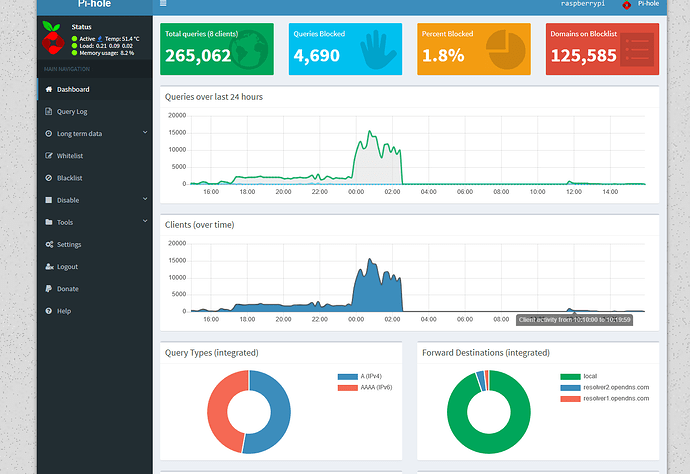Viewport: 690px width, 474px height.
Task: Click the Pi-hole raspberry logo in Status panel
Action: 53,41
